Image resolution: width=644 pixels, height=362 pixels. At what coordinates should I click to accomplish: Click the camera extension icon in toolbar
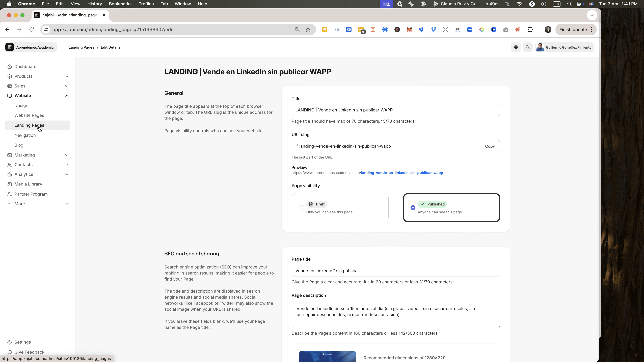coord(505,29)
